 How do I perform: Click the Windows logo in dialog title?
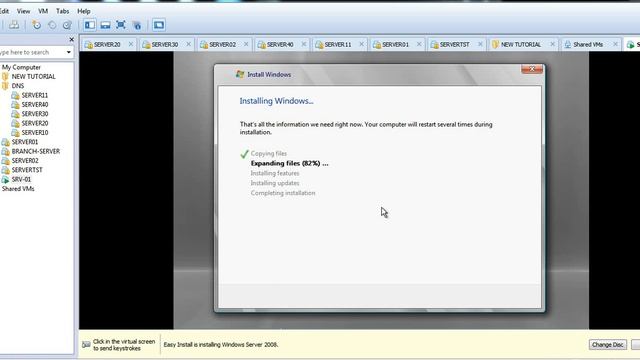click(x=240, y=74)
